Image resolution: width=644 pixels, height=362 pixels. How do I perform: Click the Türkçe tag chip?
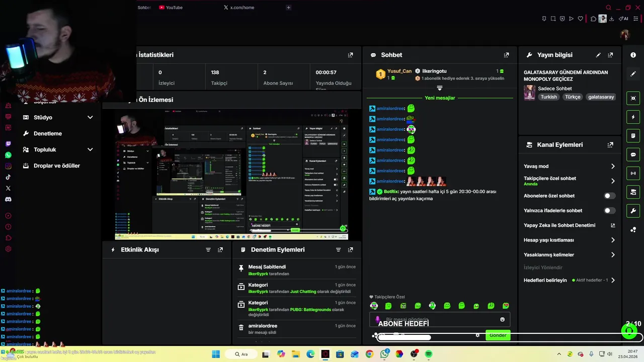click(x=573, y=97)
